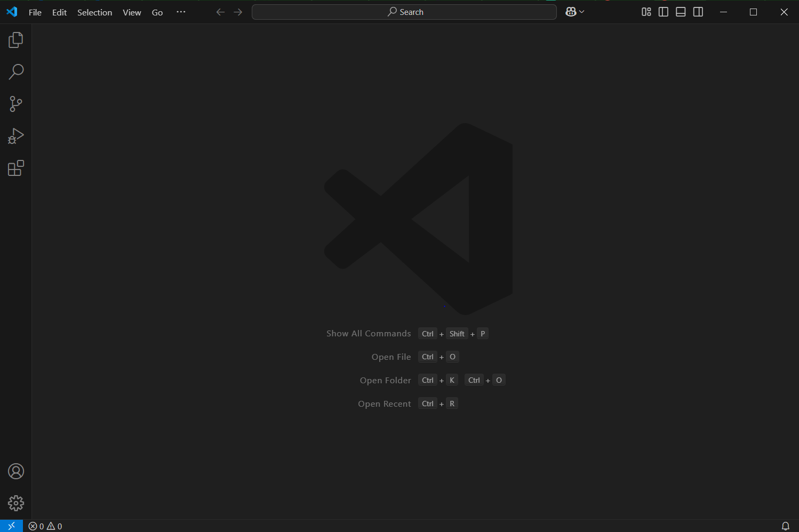799x532 pixels.
Task: Open the Manage gear icon
Action: click(16, 503)
